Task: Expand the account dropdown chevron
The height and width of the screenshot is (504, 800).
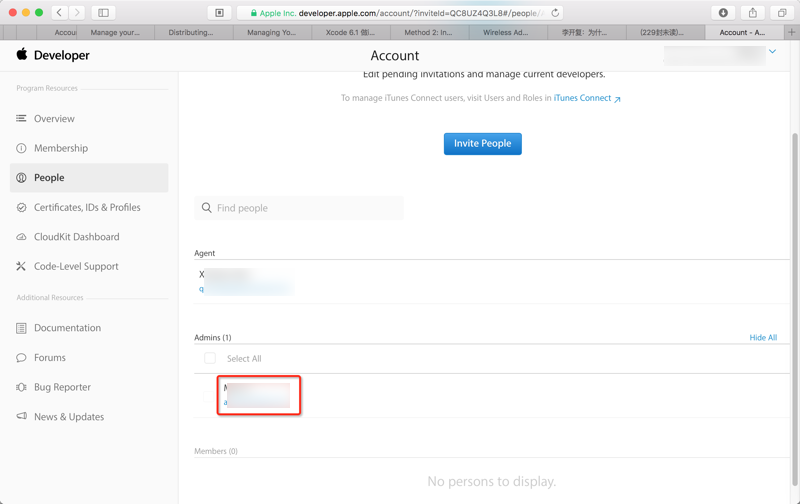Action: click(x=773, y=52)
